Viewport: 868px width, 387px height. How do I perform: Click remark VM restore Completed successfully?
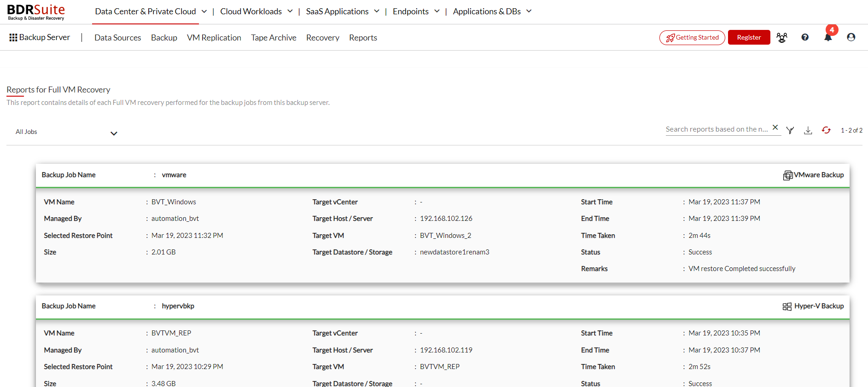(742, 269)
